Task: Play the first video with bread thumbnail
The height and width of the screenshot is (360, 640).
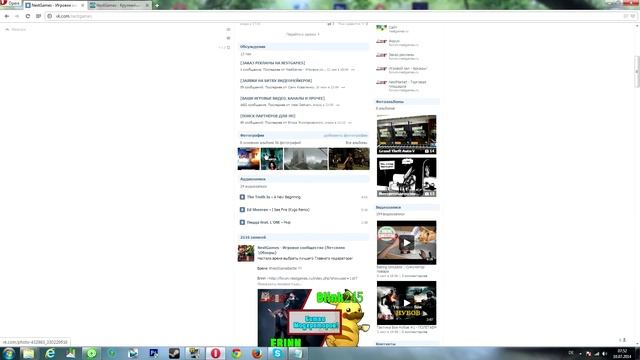Action: coord(407,242)
